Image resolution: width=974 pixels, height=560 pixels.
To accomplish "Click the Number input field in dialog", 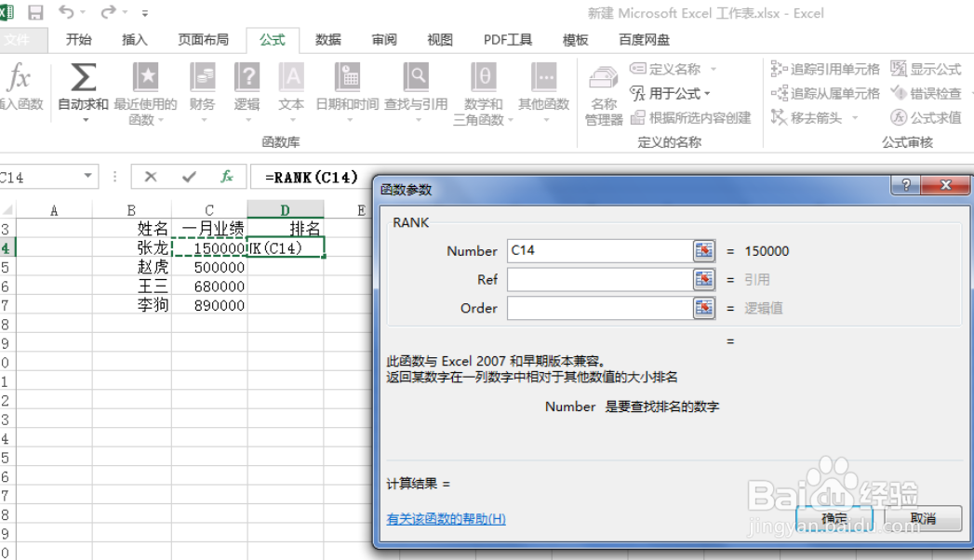I will (600, 251).
